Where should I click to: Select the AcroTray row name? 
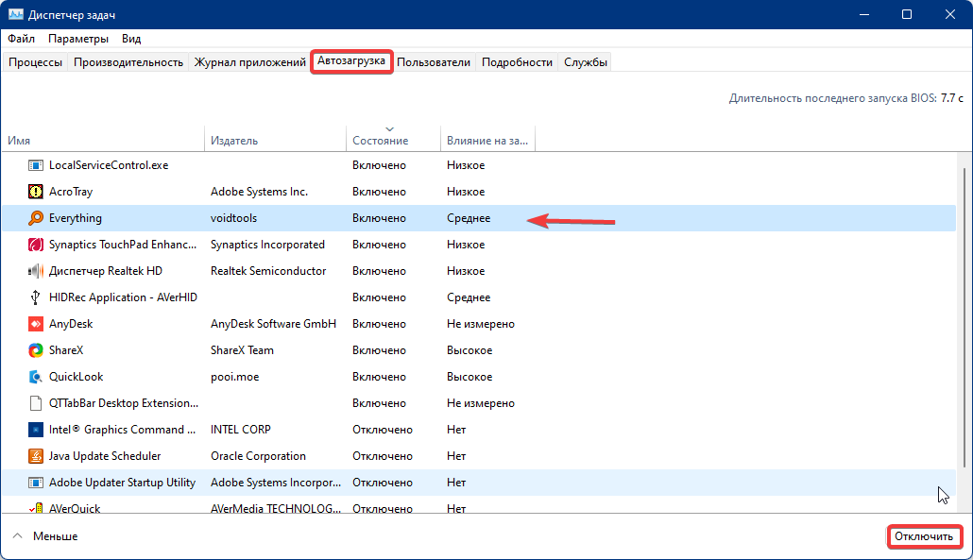tap(71, 192)
